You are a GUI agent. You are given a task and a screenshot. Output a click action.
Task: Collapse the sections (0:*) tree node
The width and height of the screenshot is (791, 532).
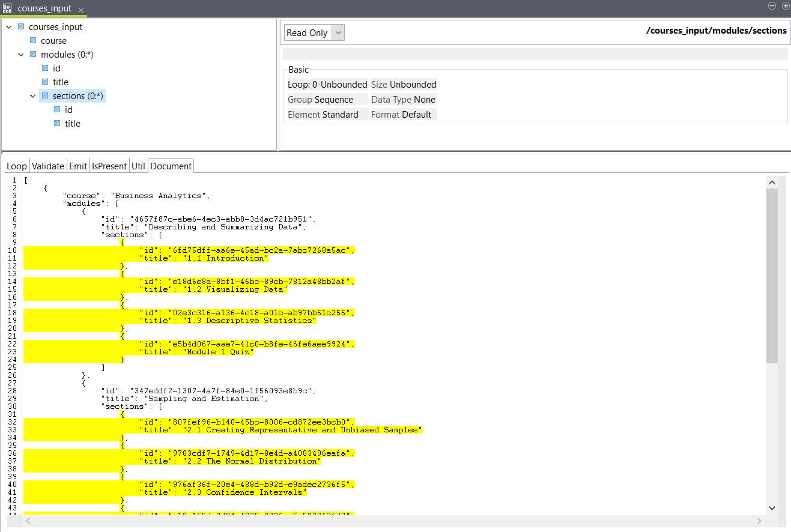[x=33, y=96]
